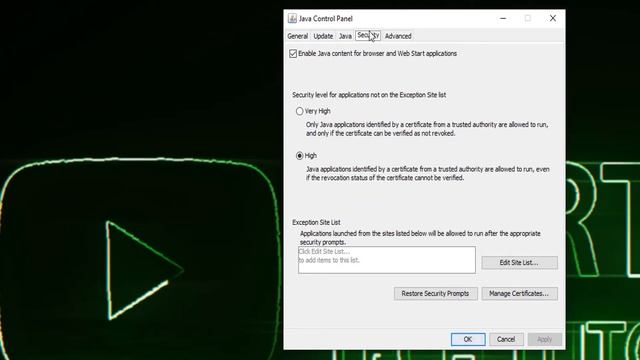Image resolution: width=640 pixels, height=360 pixels.
Task: Click the Java Control Panel title text
Action: point(326,19)
